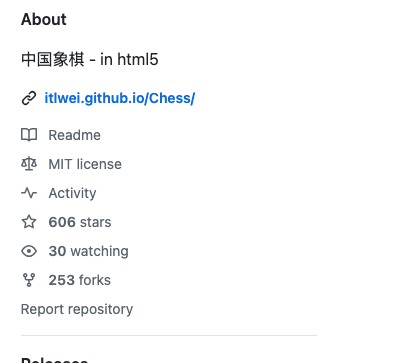The height and width of the screenshot is (363, 409).
Task: Click the chain link icon beside website URL
Action: coord(29,98)
